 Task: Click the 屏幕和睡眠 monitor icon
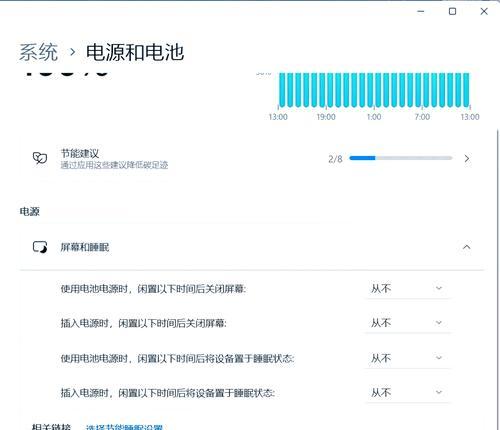(40, 247)
